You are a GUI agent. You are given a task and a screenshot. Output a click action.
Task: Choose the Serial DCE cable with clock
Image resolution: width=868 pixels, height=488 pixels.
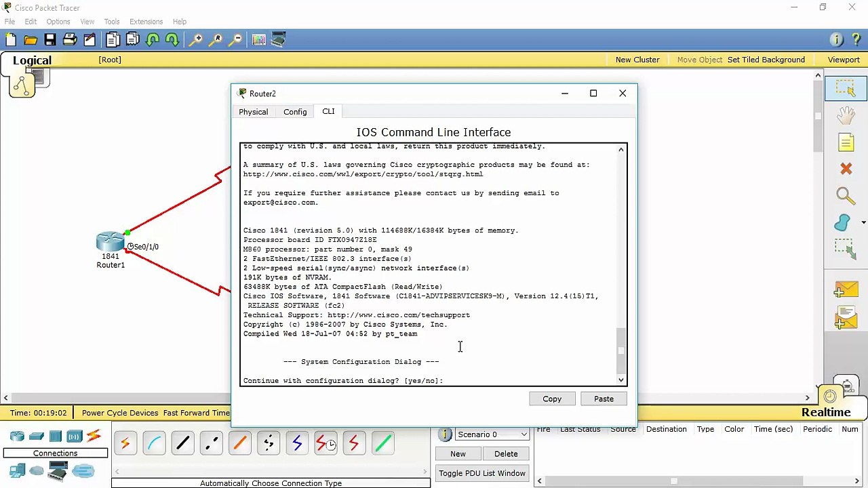coord(325,443)
